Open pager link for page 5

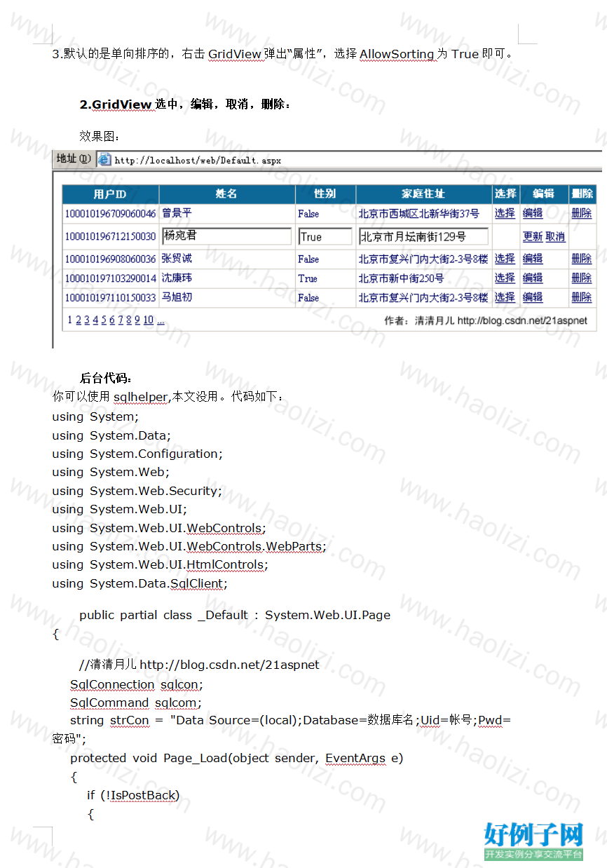pos(104,320)
